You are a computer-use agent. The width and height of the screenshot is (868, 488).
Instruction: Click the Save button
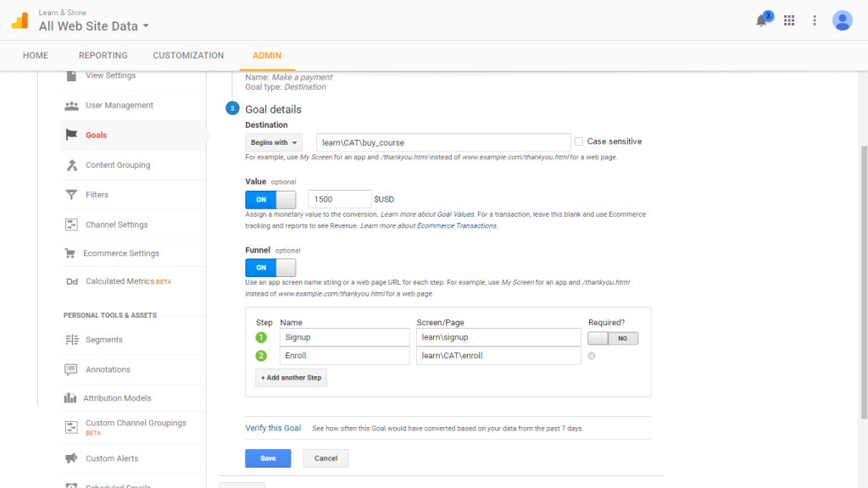[x=268, y=458]
